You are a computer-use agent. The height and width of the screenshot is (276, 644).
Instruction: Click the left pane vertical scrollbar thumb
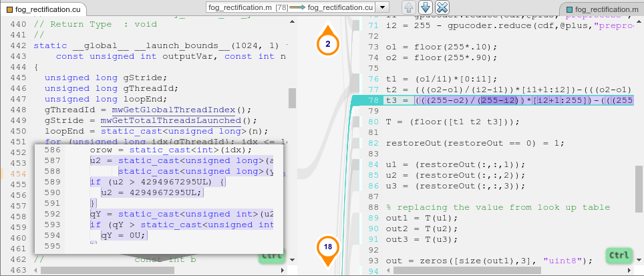tap(292, 98)
